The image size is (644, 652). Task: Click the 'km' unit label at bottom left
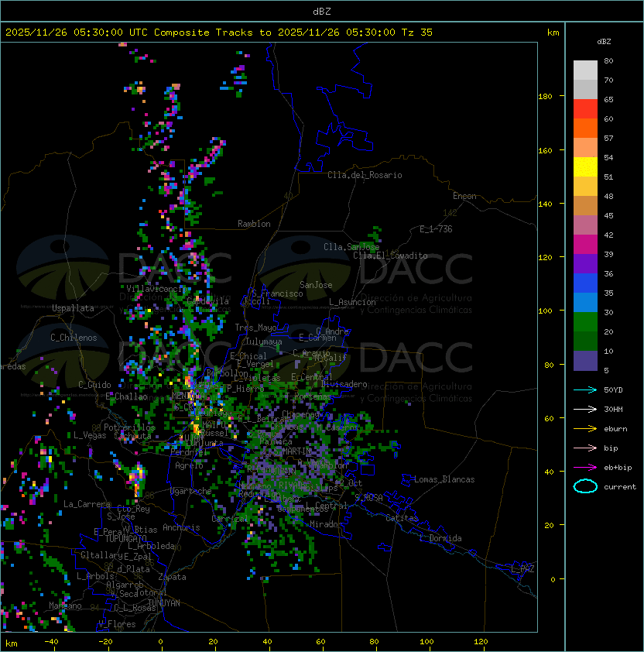pos(12,643)
